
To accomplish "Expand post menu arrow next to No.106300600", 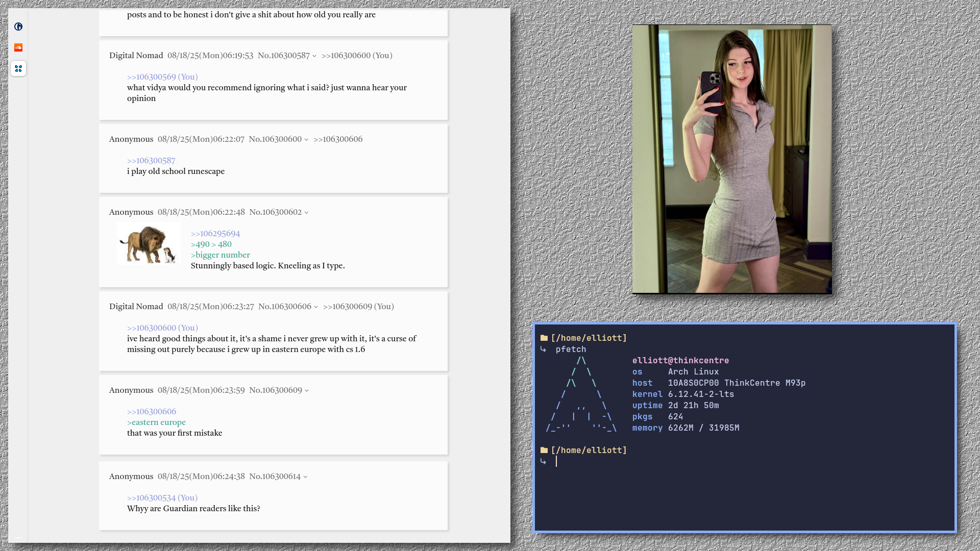I will point(306,140).
